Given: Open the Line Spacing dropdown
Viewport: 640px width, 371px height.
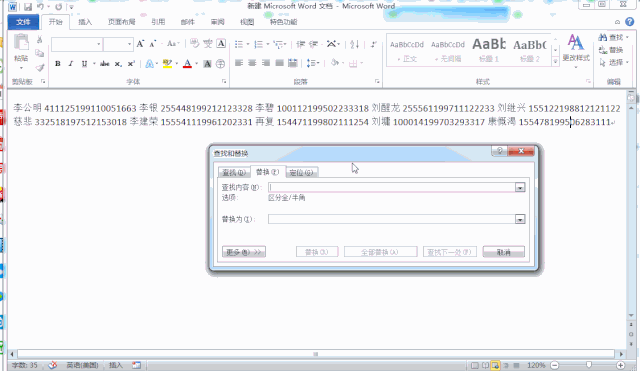Looking at the screenshot, I should pyautogui.click(x=313, y=63).
